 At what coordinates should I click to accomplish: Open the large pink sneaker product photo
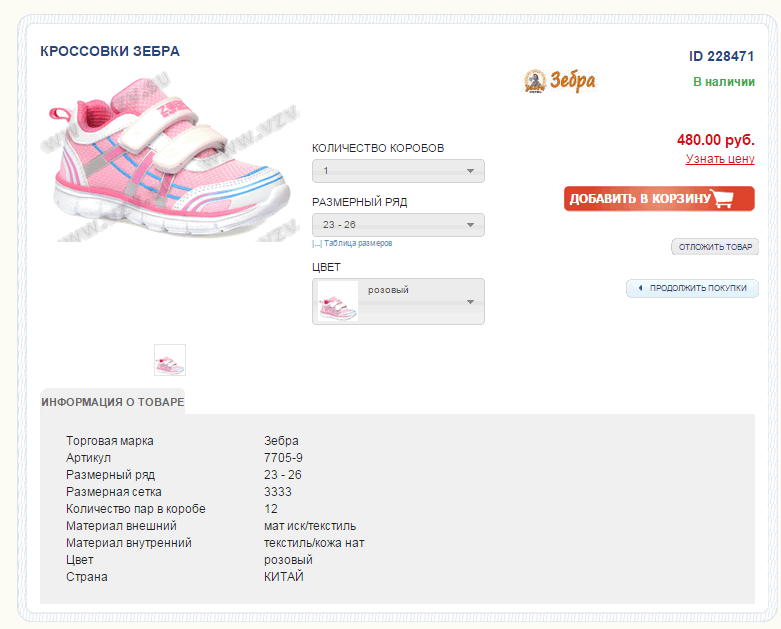pos(166,164)
